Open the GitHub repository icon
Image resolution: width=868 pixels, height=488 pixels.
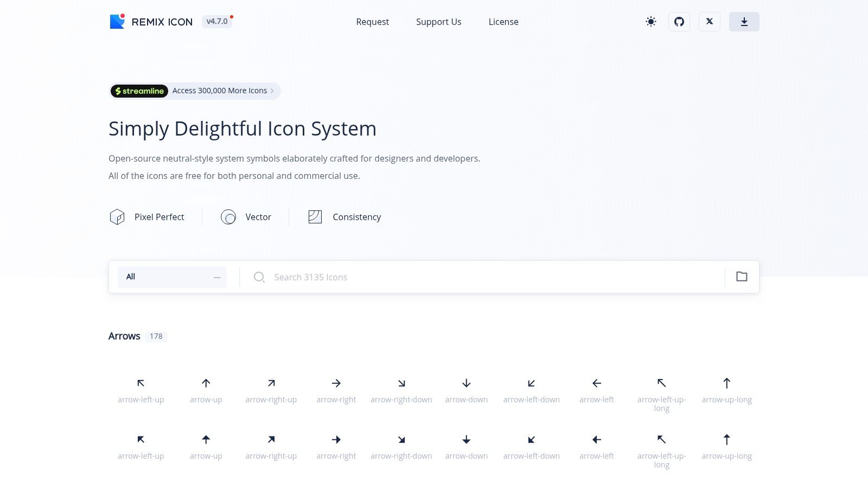tap(679, 22)
